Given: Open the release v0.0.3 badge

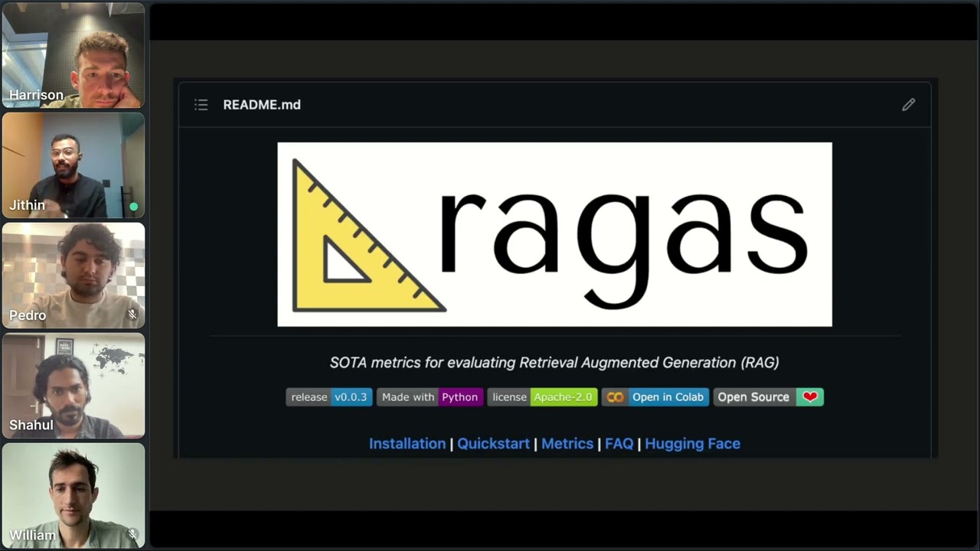Looking at the screenshot, I should [329, 397].
